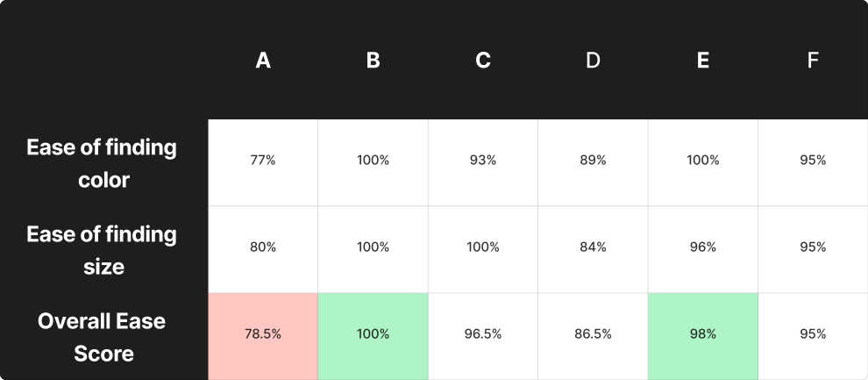Select the 86.5% overall score cell
This screenshot has width=868, height=380.
tap(593, 334)
